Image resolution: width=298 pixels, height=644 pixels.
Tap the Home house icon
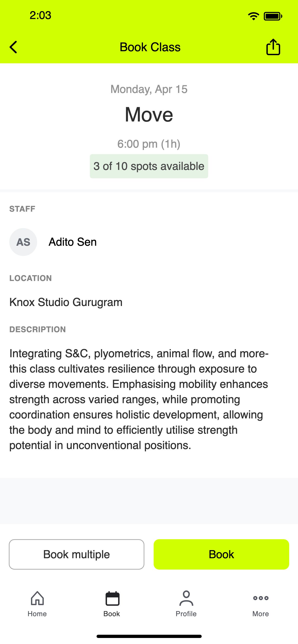(37, 598)
